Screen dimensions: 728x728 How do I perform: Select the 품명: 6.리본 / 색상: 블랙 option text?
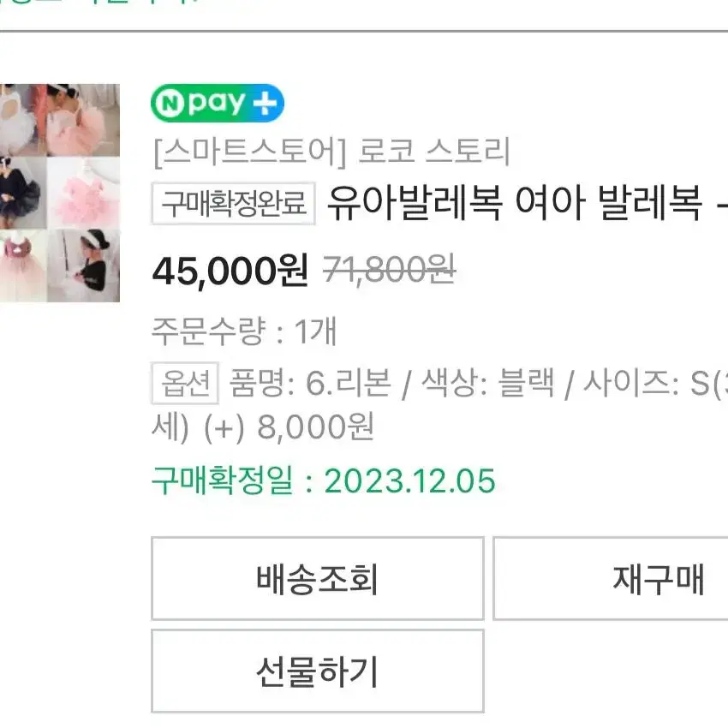tap(392, 384)
